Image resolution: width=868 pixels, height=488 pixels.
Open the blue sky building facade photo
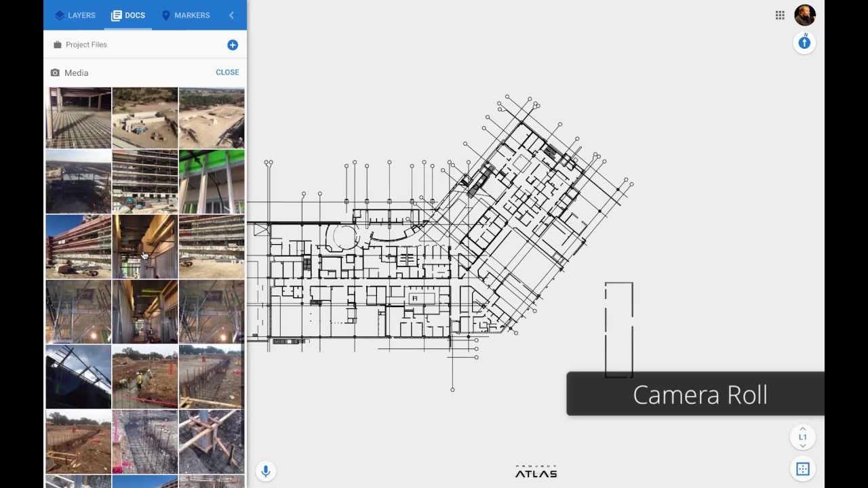click(79, 247)
